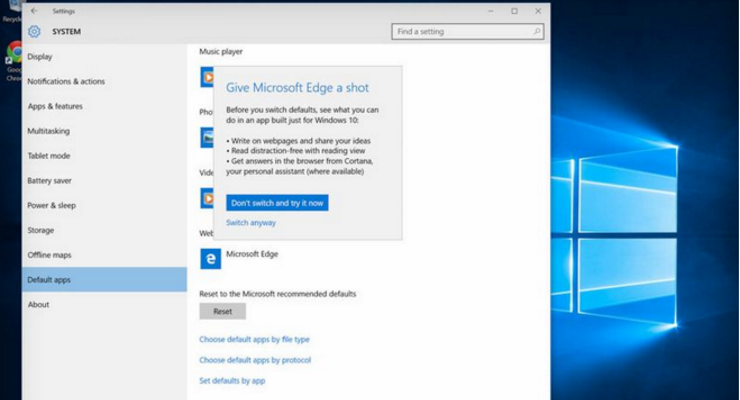Click the Music player app icon
This screenshot has height=400, width=740.
pyautogui.click(x=207, y=77)
